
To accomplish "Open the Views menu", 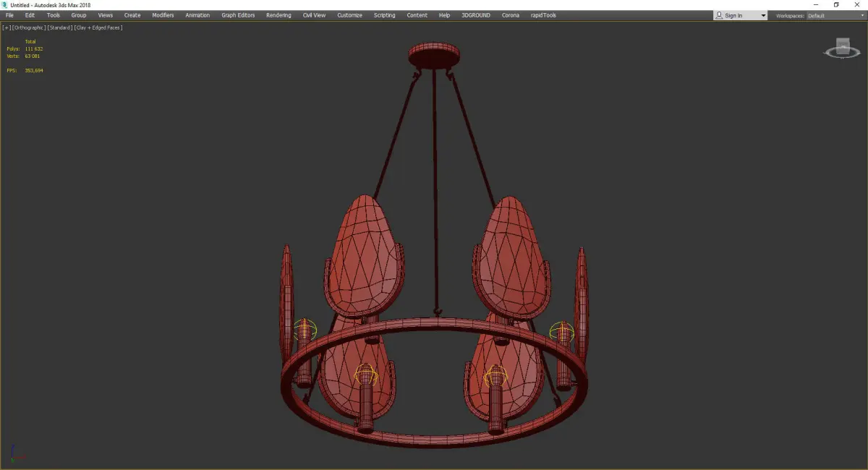I will tap(106, 15).
